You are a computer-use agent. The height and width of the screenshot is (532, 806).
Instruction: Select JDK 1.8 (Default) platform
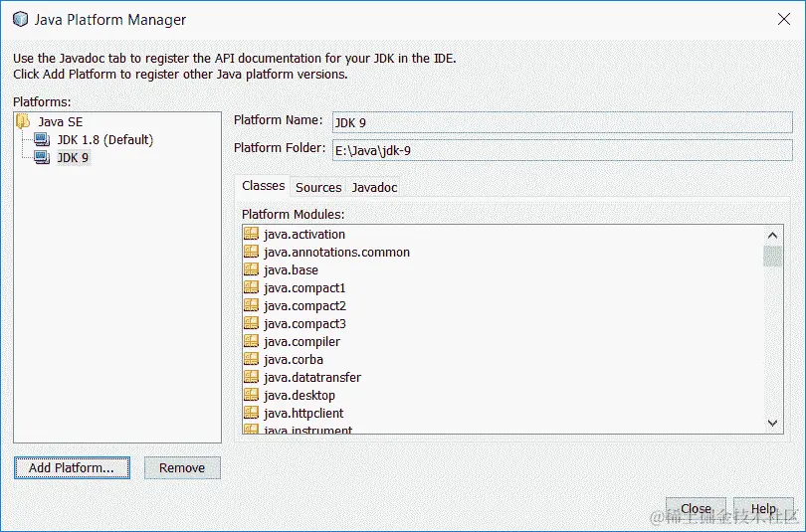[x=105, y=139]
